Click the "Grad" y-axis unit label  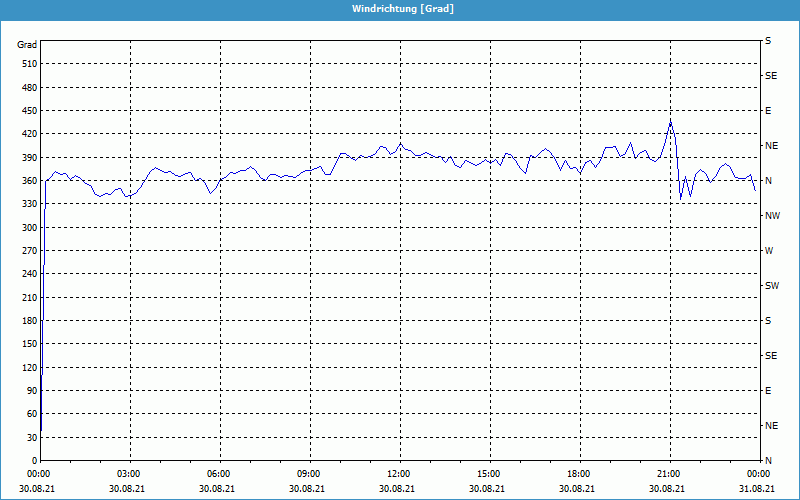27,45
